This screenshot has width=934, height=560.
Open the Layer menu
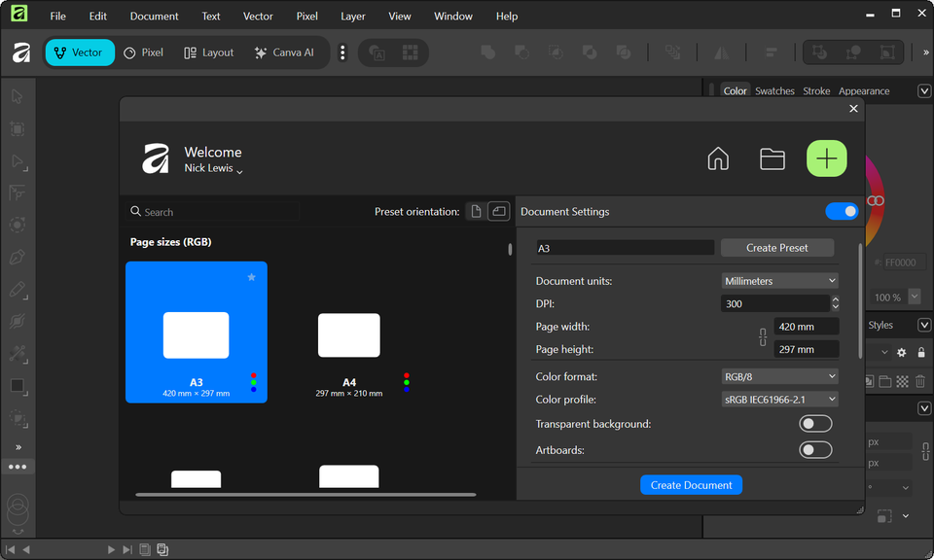352,17
